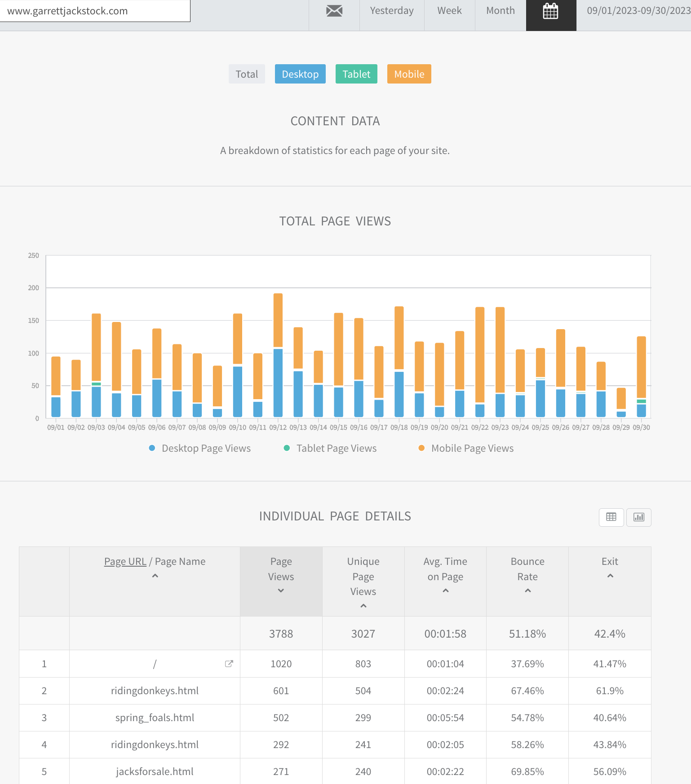The height and width of the screenshot is (784, 691).
Task: Select the Yesterday time range tab
Action: [392, 11]
